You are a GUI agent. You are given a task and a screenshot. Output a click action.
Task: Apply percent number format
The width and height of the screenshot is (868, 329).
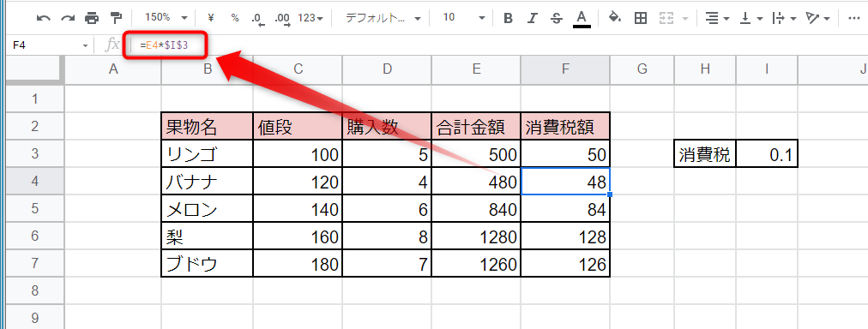(x=235, y=18)
